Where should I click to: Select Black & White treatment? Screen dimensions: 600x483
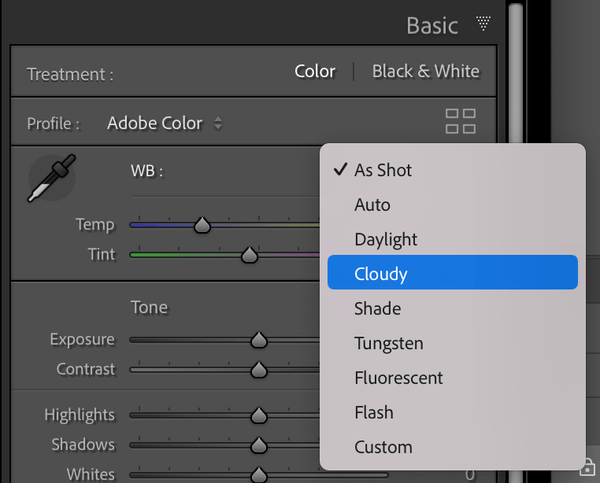click(x=426, y=71)
